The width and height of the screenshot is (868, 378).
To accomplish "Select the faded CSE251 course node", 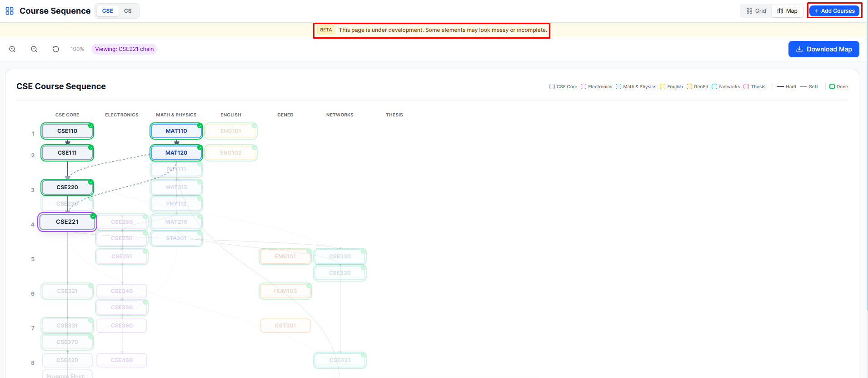I will 122,257.
